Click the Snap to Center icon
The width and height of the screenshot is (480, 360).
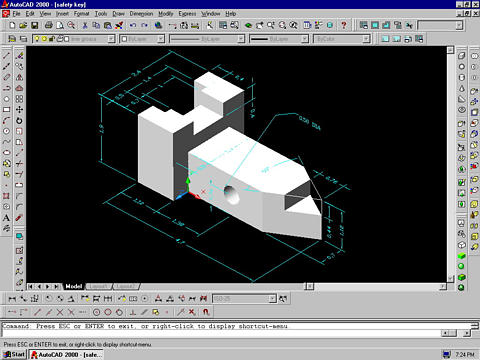point(96,312)
